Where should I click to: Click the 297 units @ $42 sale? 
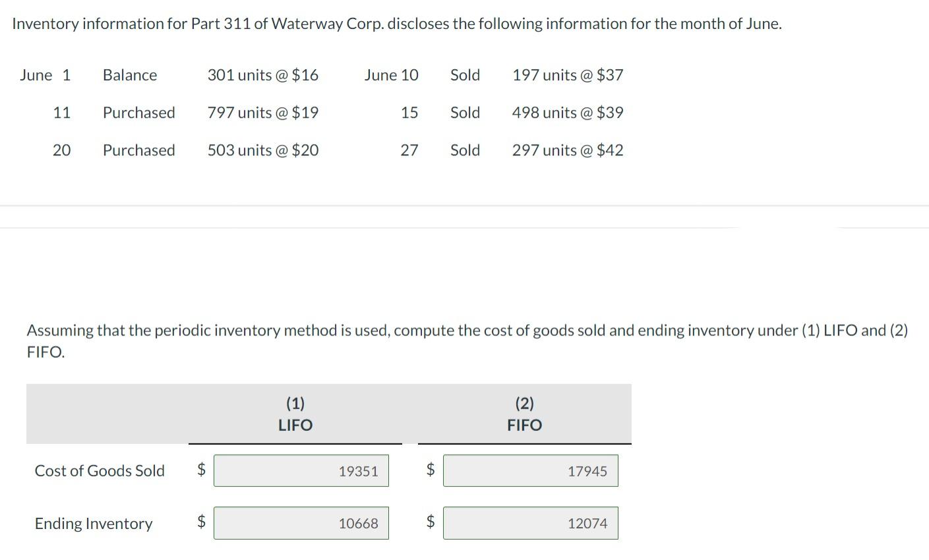pyautogui.click(x=567, y=150)
